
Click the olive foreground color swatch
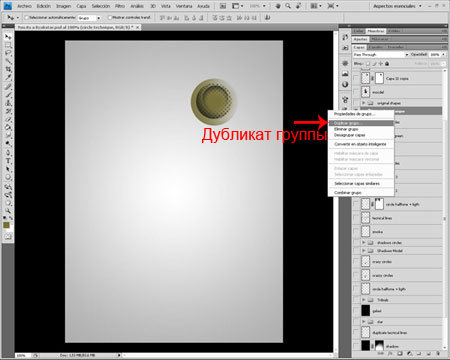pos(6,225)
